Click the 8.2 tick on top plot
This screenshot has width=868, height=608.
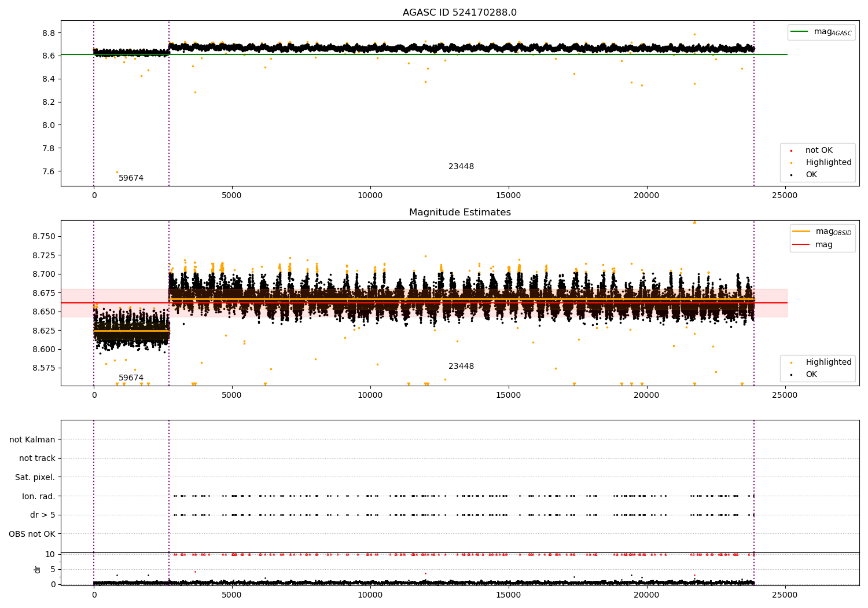pyautogui.click(x=49, y=102)
